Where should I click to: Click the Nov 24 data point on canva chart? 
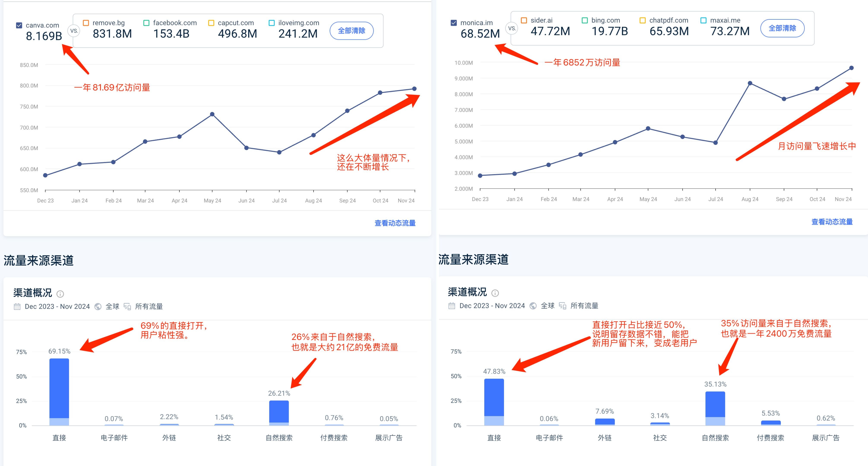click(414, 89)
